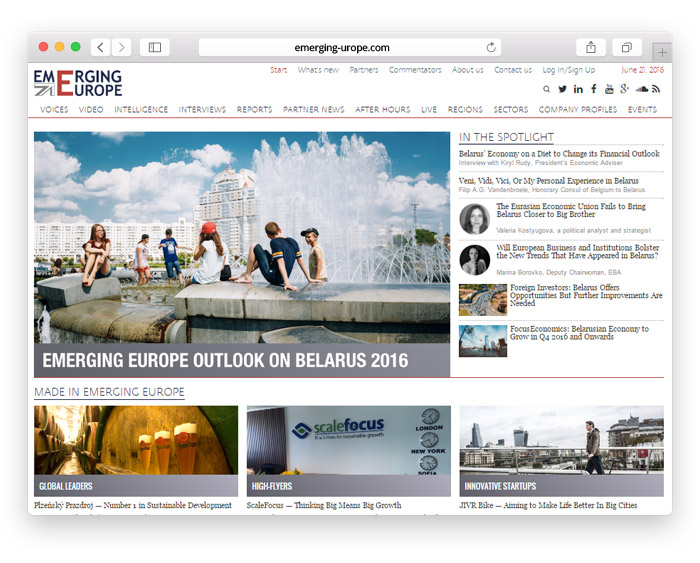Open the Safari share button
The width and height of the screenshot is (700, 563).
[591, 47]
